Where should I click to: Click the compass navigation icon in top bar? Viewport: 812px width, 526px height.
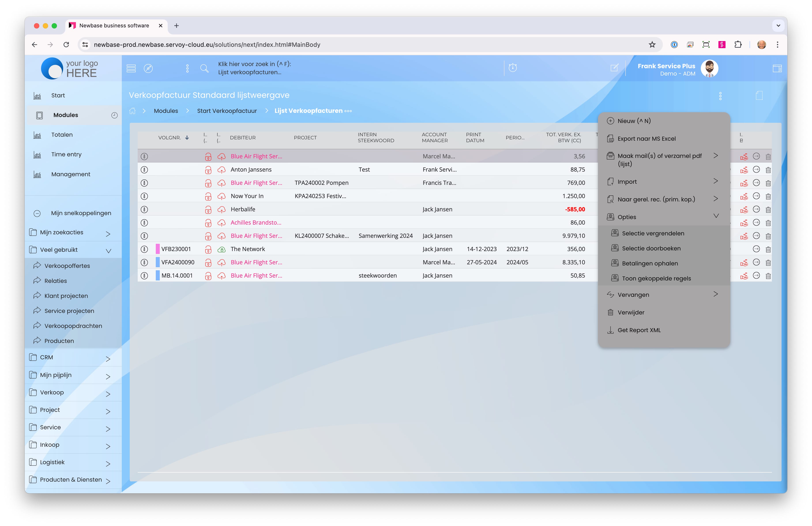click(x=148, y=68)
